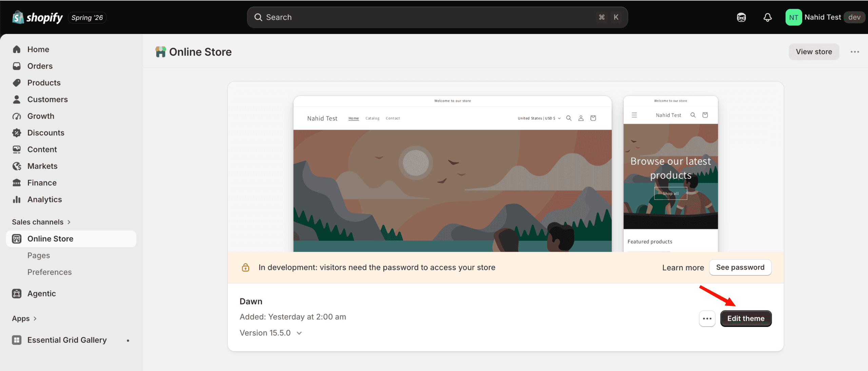Click the Spring '26 badge
Viewport: 868px width, 371px height.
click(x=87, y=18)
